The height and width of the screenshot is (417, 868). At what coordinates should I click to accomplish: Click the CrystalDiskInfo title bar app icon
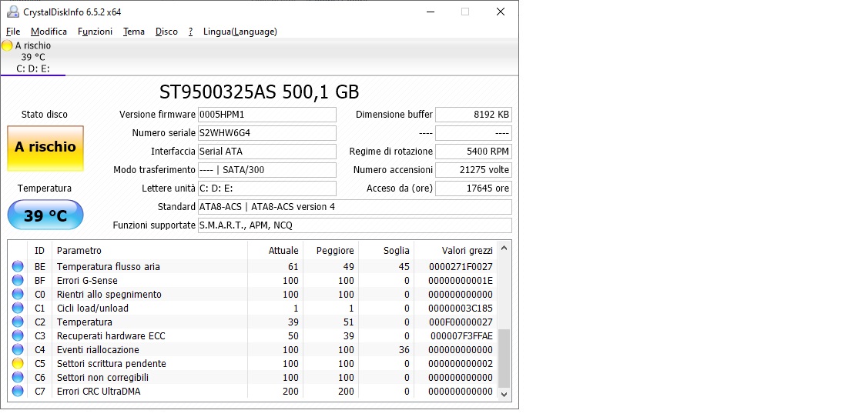click(x=12, y=12)
